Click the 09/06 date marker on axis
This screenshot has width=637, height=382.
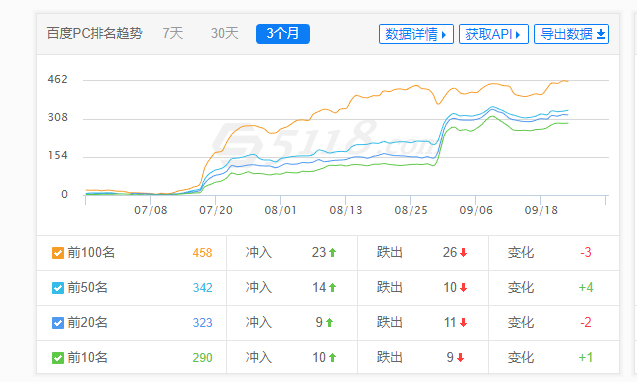click(x=476, y=210)
